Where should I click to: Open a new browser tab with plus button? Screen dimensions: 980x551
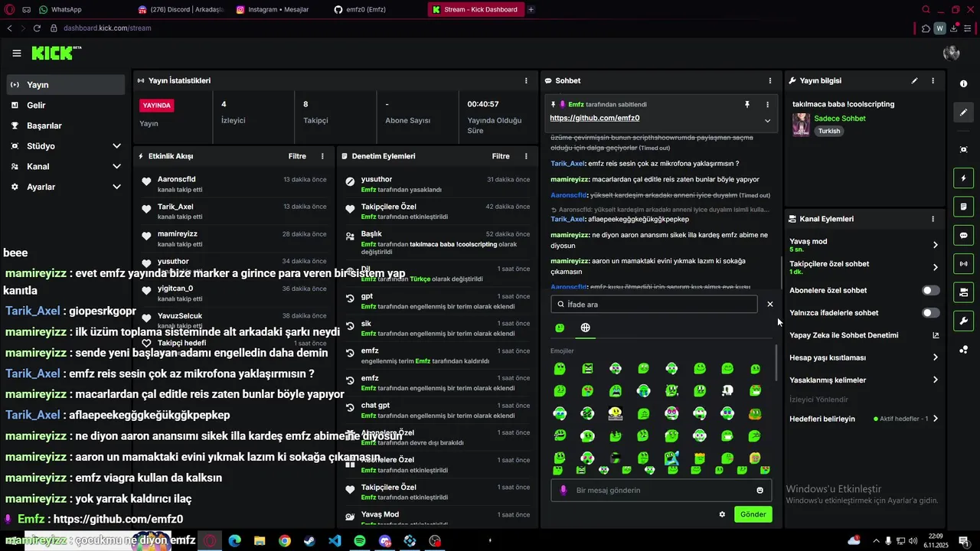tap(531, 9)
